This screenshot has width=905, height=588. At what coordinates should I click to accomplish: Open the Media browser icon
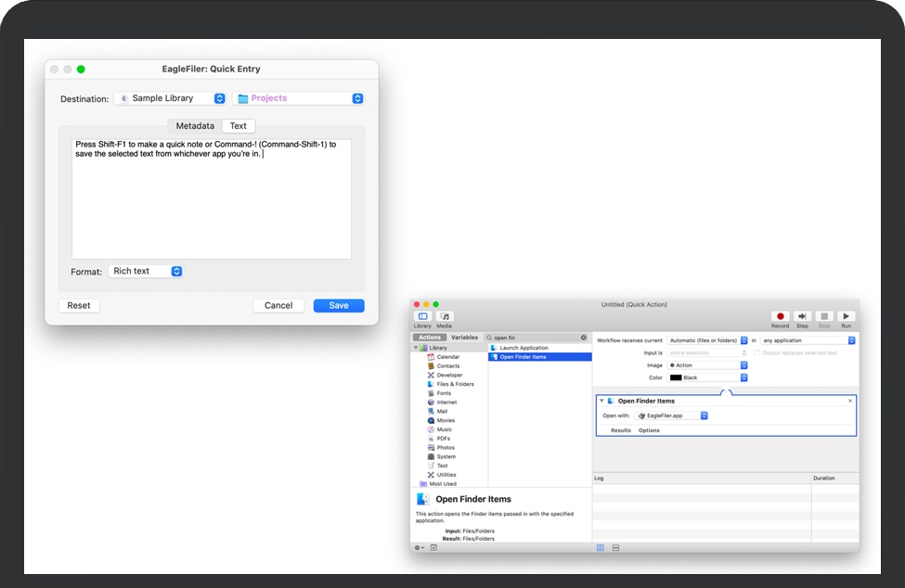445,317
